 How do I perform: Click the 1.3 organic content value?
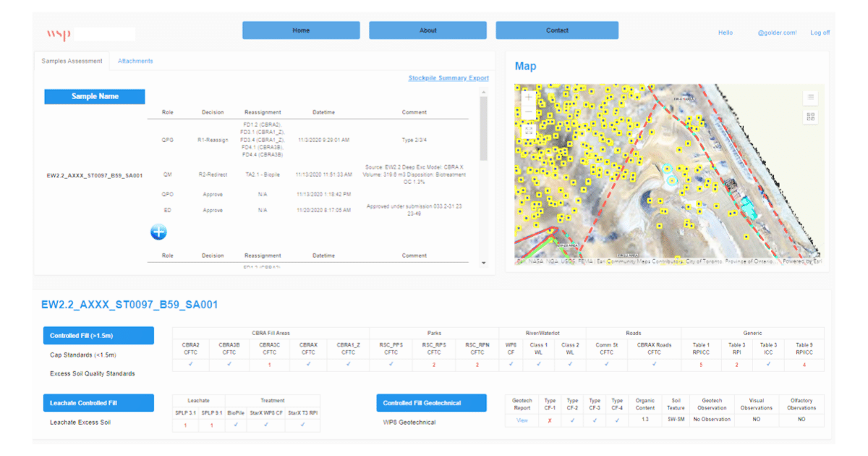coord(644,420)
